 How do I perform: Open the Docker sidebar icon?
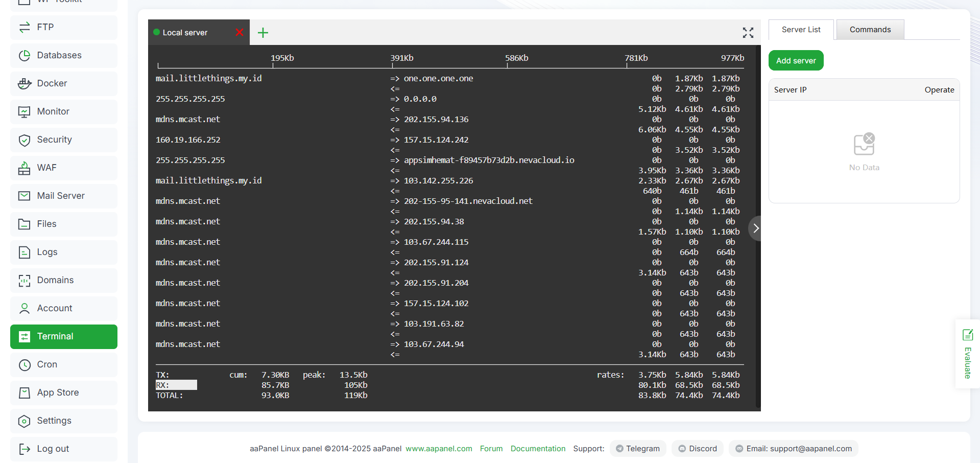[x=25, y=83]
